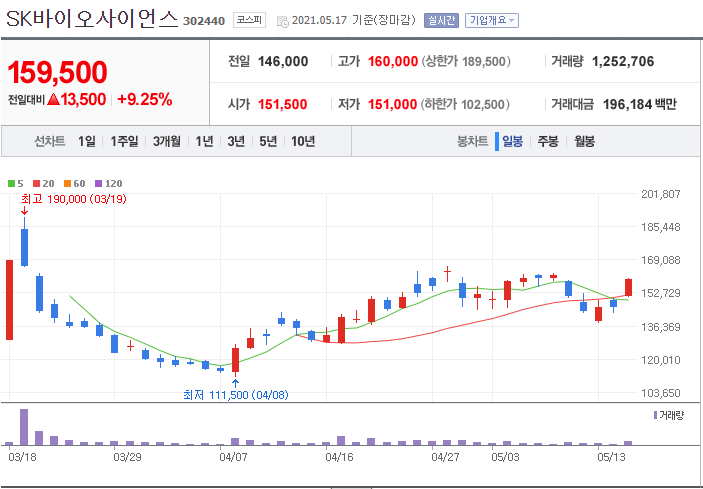Select the 1일 line chart period
703x489 pixels.
pyautogui.click(x=87, y=142)
